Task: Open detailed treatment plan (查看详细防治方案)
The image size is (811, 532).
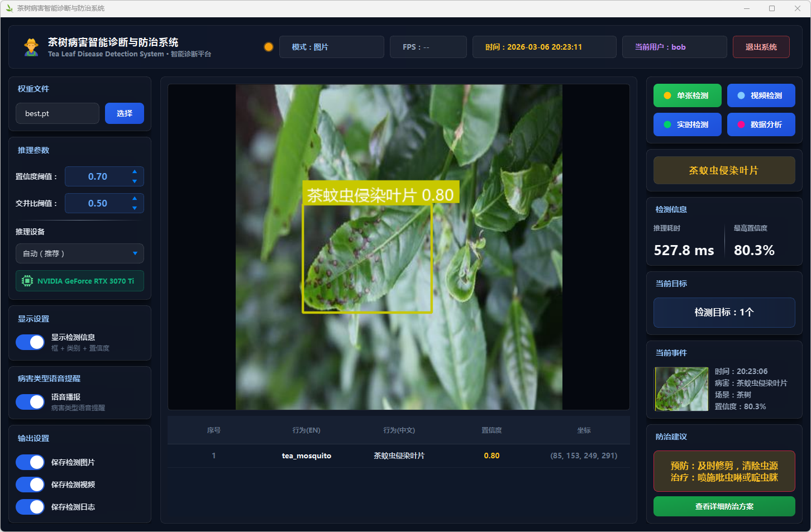Action: coord(724,506)
